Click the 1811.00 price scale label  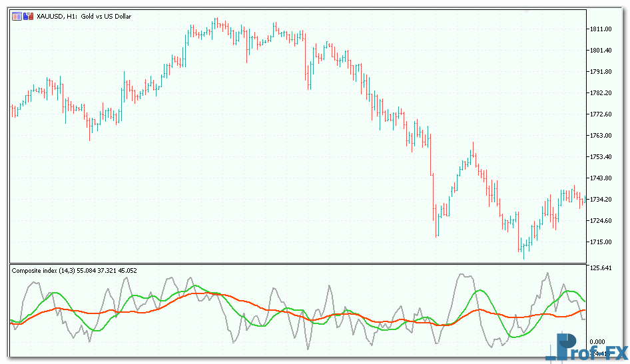(600, 29)
